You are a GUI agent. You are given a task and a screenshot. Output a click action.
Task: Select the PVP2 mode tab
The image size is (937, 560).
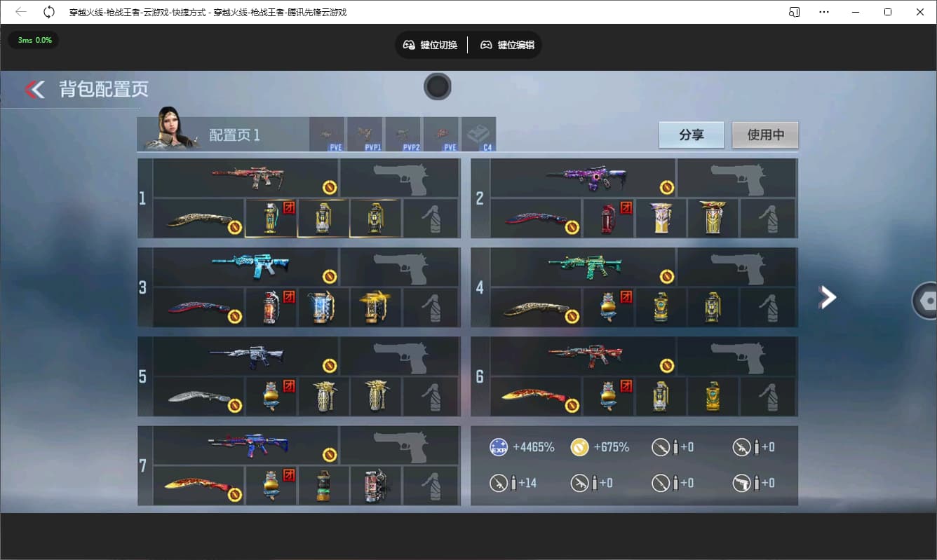[x=403, y=134]
